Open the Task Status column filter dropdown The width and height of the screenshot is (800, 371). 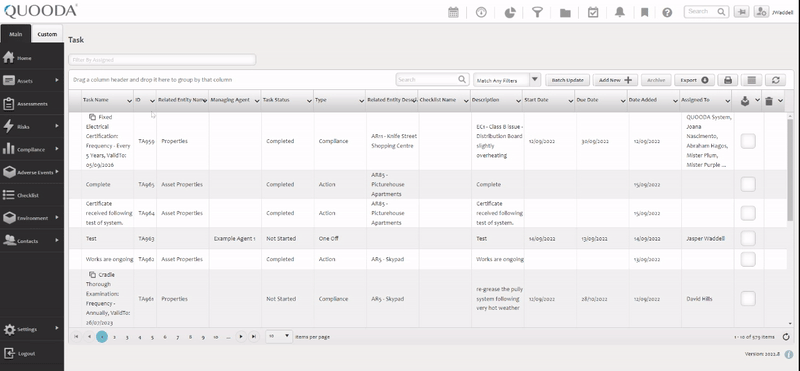point(309,101)
